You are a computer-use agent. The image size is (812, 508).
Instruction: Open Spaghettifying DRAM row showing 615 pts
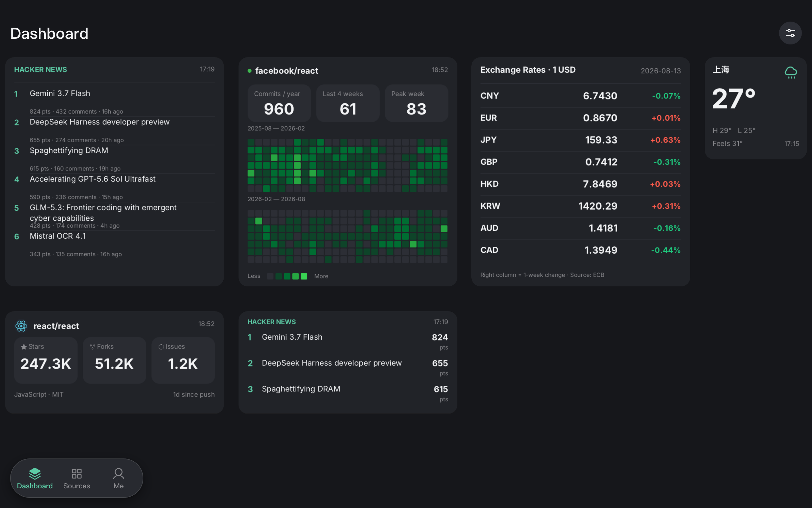pos(348,393)
